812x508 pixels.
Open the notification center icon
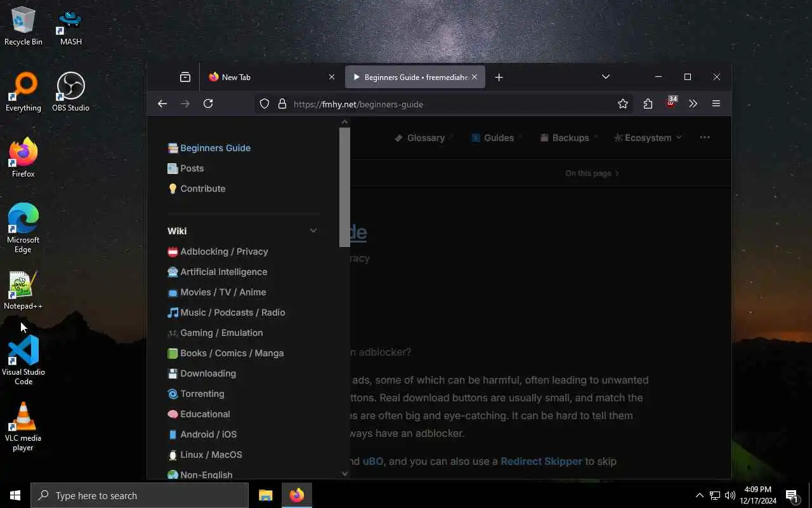(x=792, y=495)
